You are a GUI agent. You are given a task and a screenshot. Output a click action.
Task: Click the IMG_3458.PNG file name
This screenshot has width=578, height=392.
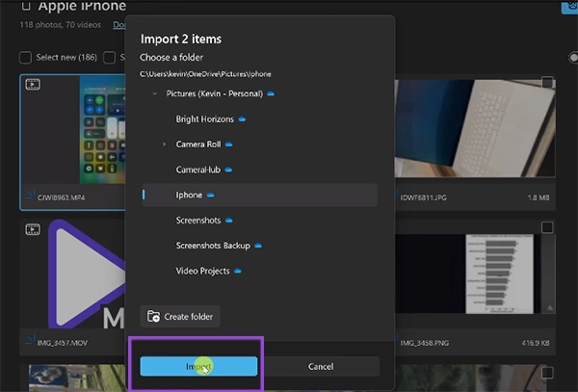pyautogui.click(x=425, y=343)
